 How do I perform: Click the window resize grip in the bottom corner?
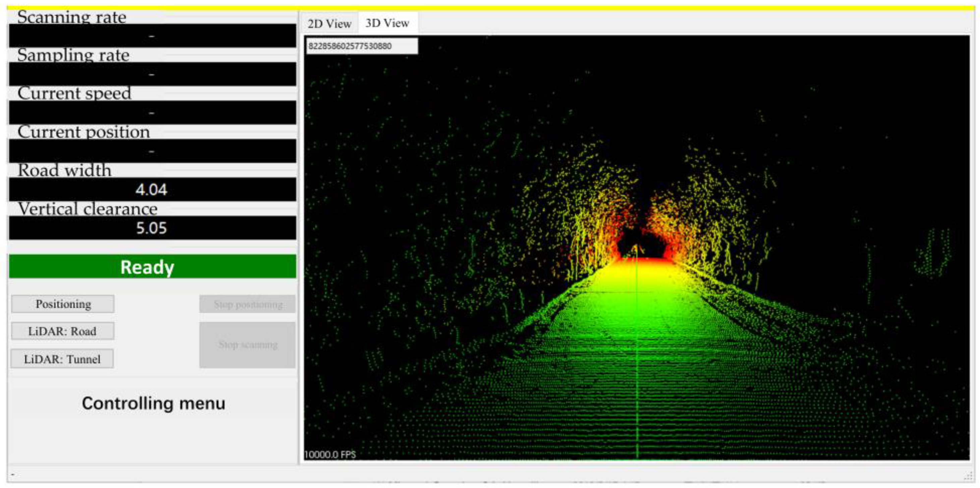click(968, 476)
